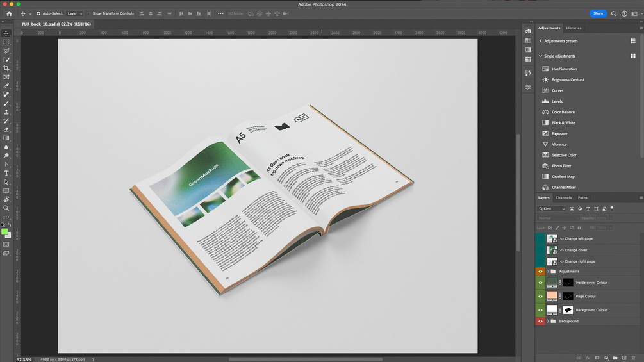Select the Spot Healing Brush tool

point(6,94)
